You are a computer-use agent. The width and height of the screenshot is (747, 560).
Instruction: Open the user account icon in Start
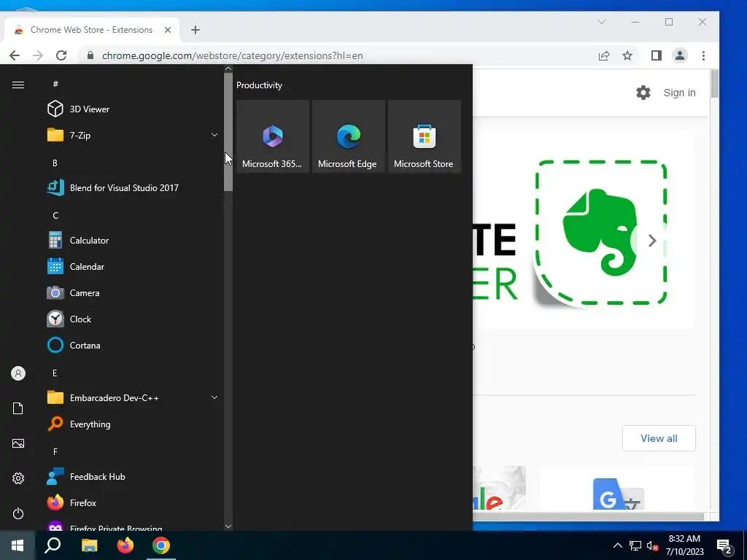(18, 373)
